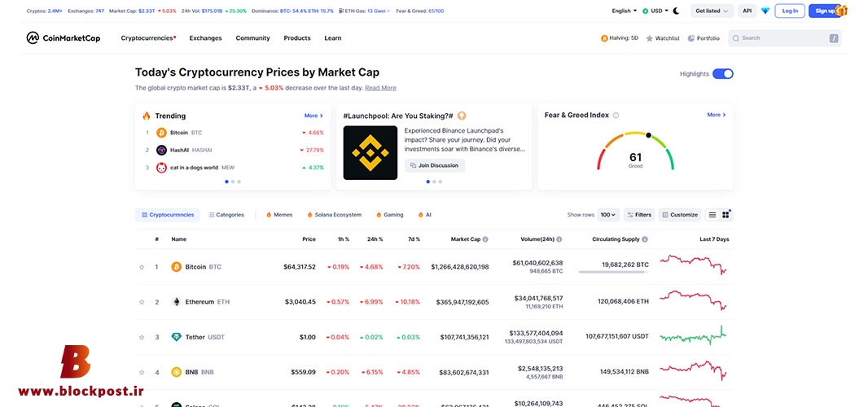Open the Customize button

[680, 215]
